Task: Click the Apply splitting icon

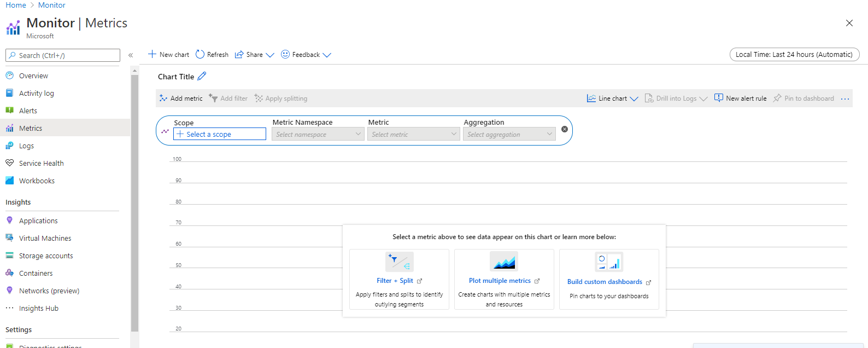Action: (259, 98)
